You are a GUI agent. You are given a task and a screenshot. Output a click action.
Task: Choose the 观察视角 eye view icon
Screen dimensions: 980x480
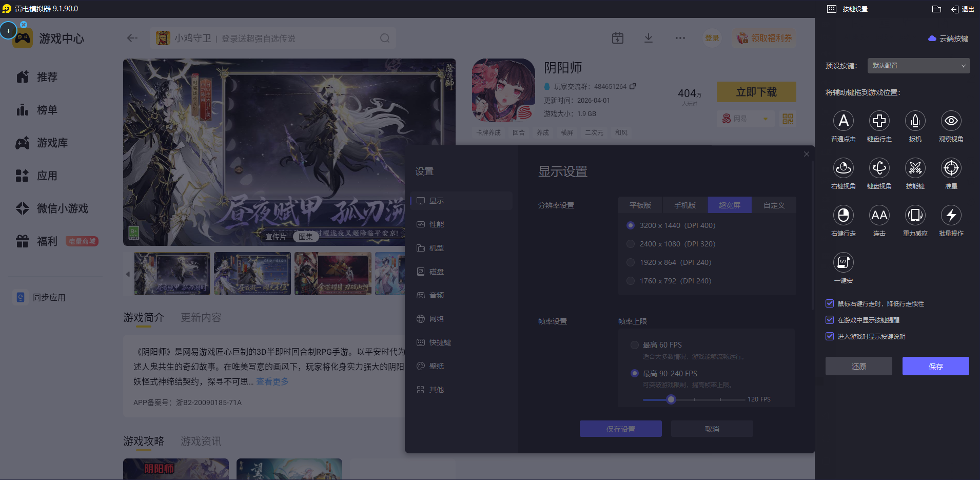951,121
